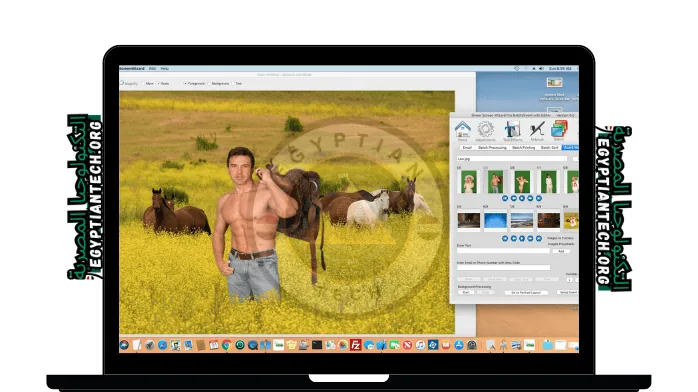Click Start under Background Processing
Image resolution: width=698 pixels, height=392 pixels.
pos(466,292)
